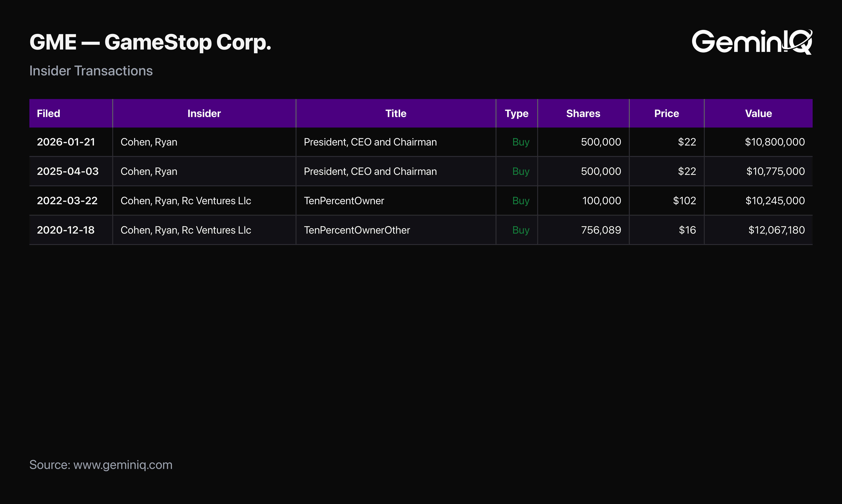
Task: Click the insider name in the 2020-12-18 row
Action: click(186, 230)
